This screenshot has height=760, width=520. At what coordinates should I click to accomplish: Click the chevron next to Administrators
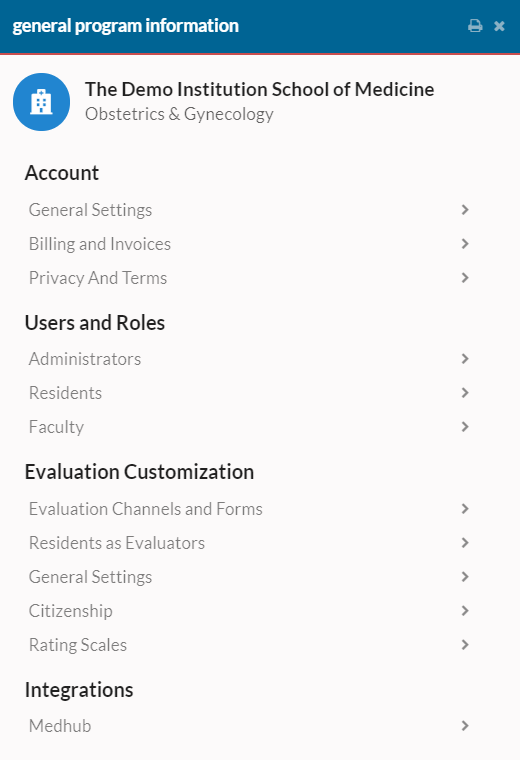pos(465,359)
